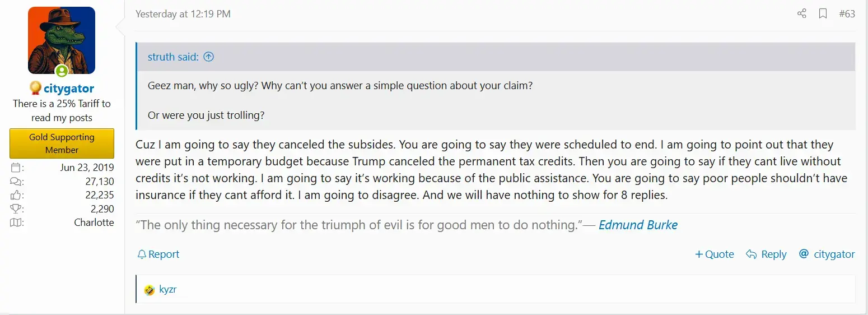Screen dimensions: 868x315
Task: Mention citygator using the @ button
Action: pos(827,254)
